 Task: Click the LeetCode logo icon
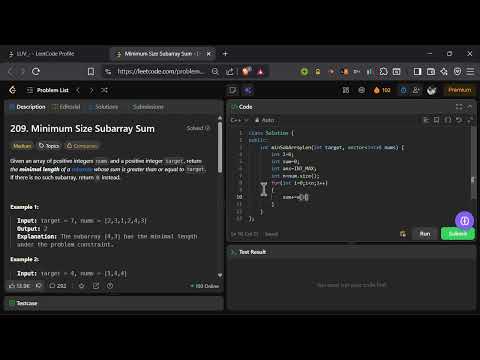(x=13, y=90)
